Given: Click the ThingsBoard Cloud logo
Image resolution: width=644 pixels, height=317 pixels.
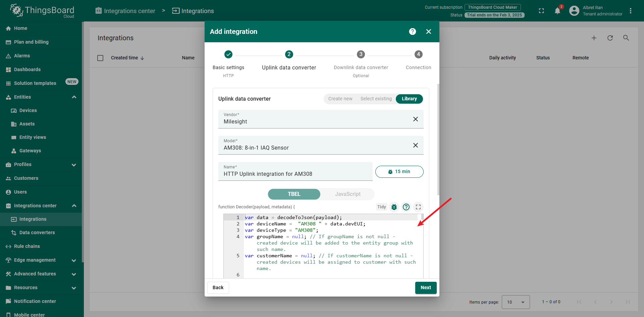Looking at the screenshot, I should [42, 11].
